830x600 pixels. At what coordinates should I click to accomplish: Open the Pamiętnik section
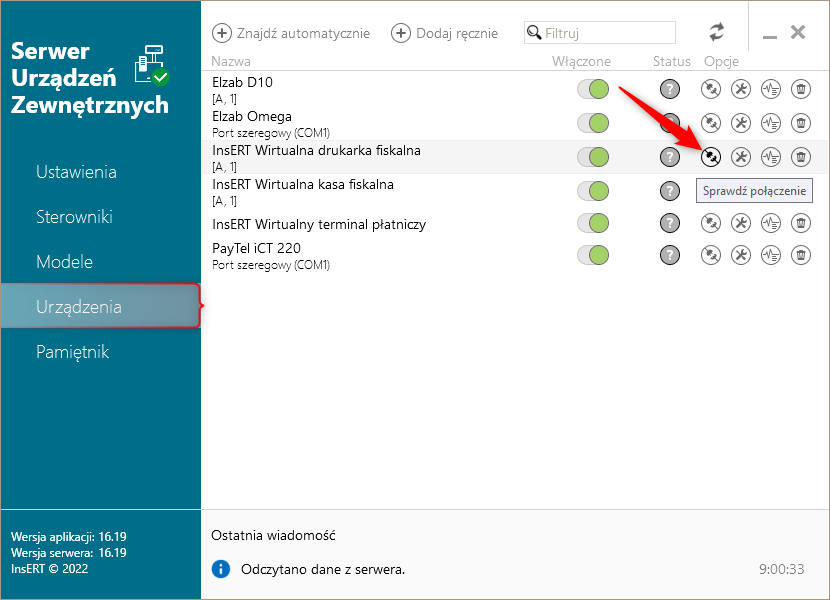pos(101,352)
